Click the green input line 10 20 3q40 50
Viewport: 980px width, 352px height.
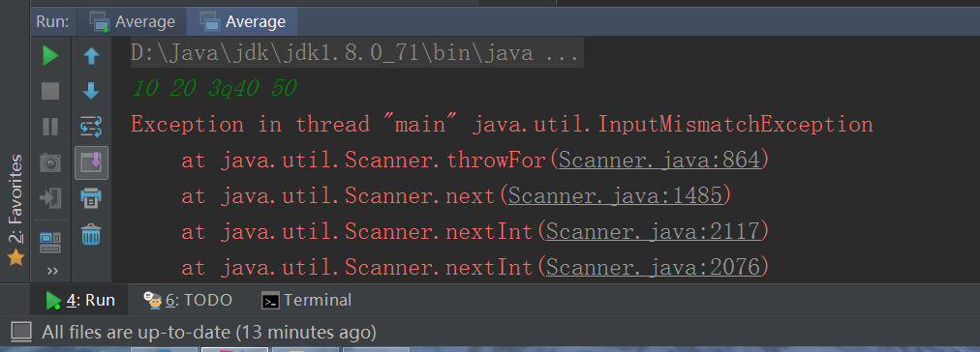coord(214,89)
